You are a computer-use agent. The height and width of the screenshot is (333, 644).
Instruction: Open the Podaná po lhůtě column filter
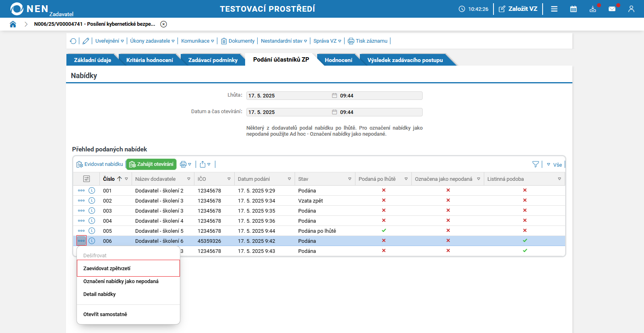pyautogui.click(x=406, y=179)
